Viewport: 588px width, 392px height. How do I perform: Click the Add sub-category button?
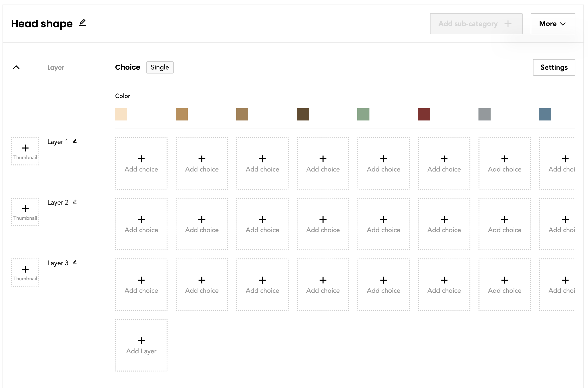476,24
